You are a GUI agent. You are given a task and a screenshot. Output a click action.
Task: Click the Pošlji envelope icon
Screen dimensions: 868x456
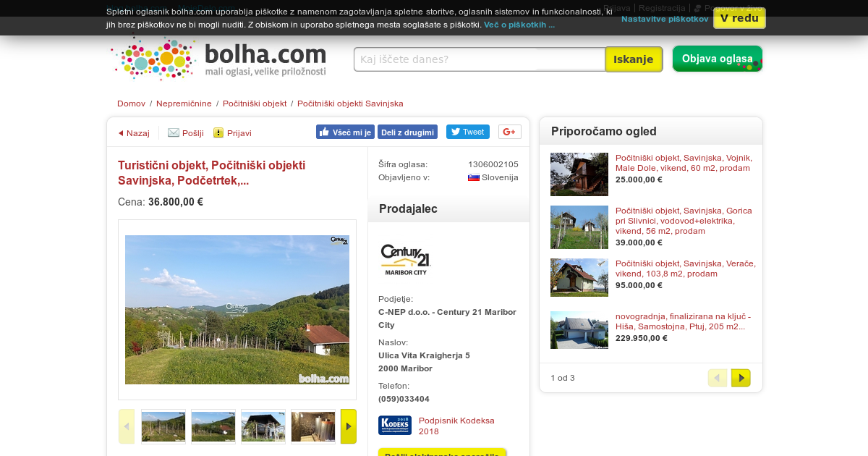pyautogui.click(x=174, y=132)
